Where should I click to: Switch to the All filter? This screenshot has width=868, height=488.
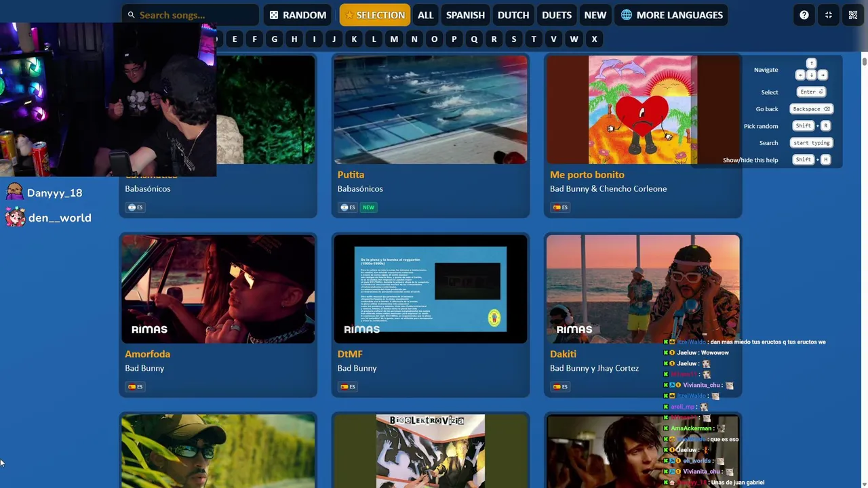(x=426, y=15)
